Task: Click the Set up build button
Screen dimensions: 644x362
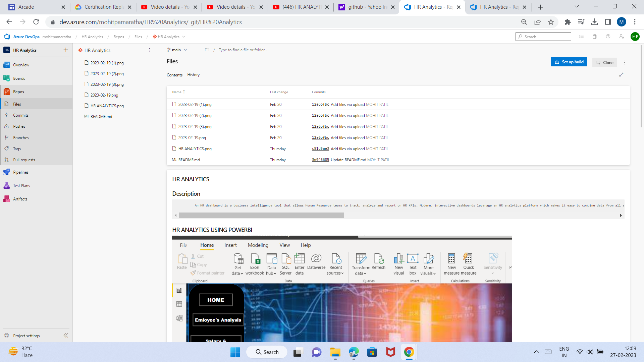Action: 569,62
